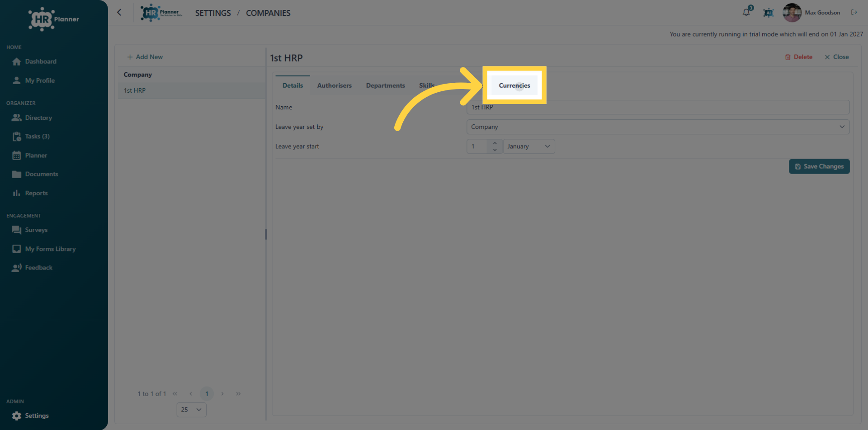Open the Documents folder icon
Image resolution: width=868 pixels, height=430 pixels.
17,174
